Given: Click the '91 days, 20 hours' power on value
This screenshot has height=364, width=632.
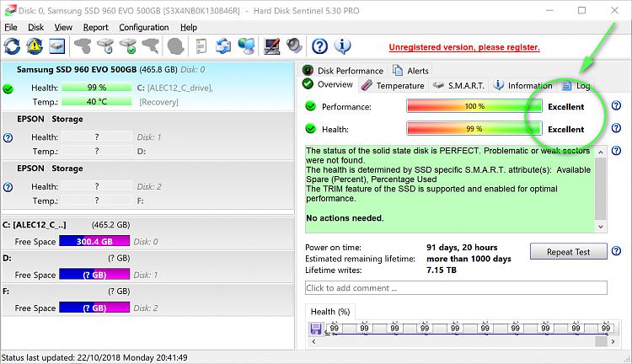Looking at the screenshot, I should (462, 248).
